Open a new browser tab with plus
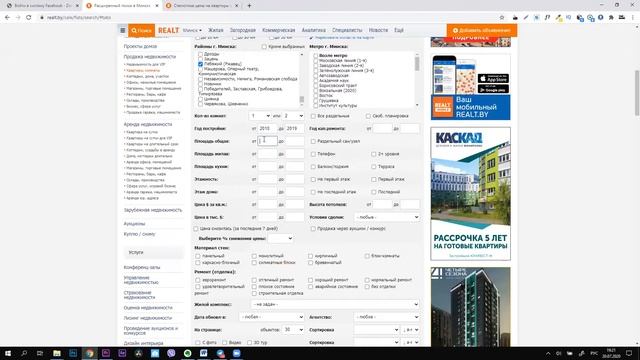The height and width of the screenshot is (360, 640). click(x=249, y=6)
